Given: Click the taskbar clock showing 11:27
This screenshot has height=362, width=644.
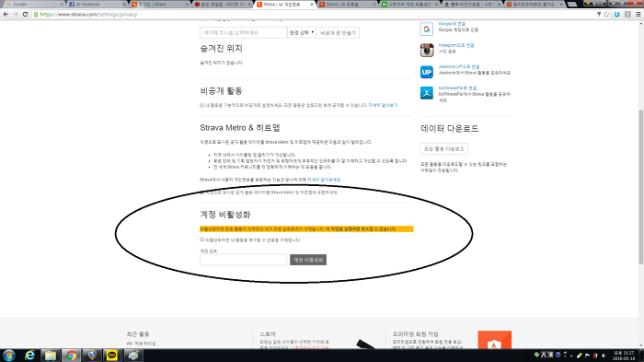Looking at the screenshot, I should [x=624, y=356].
